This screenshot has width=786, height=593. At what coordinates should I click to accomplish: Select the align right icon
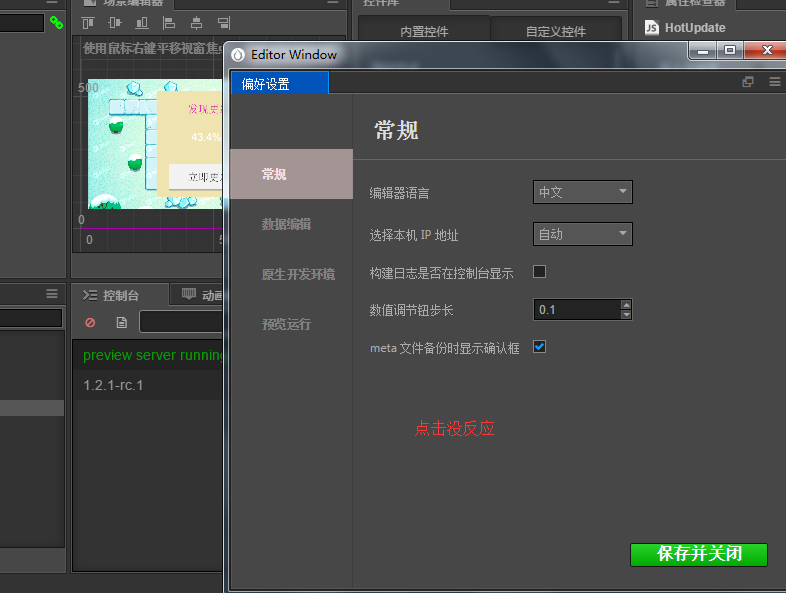(224, 23)
